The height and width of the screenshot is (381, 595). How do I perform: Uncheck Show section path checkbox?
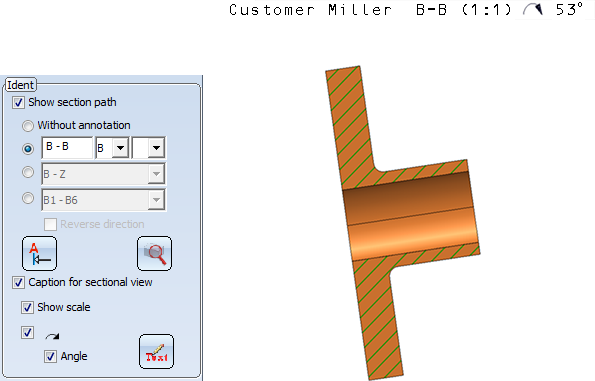coord(18,102)
